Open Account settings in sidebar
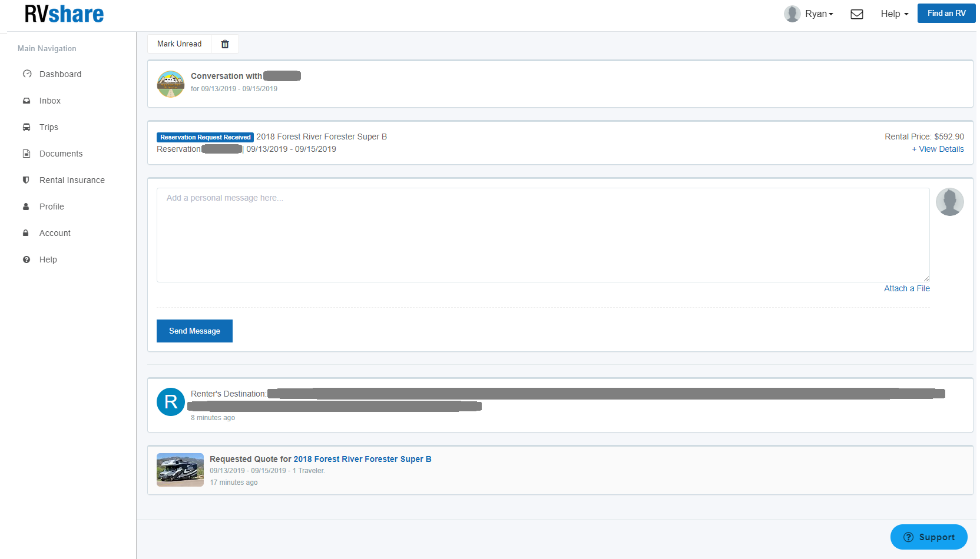The image size is (980, 559). (55, 233)
